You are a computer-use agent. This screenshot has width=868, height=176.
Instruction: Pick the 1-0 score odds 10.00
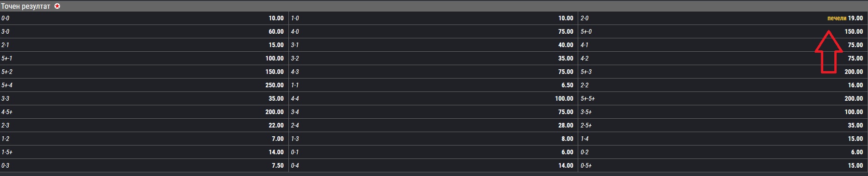click(433, 18)
